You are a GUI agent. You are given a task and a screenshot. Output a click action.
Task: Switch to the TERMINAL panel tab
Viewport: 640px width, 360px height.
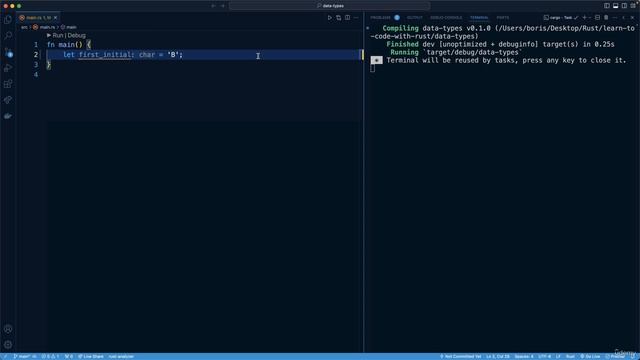(479, 18)
